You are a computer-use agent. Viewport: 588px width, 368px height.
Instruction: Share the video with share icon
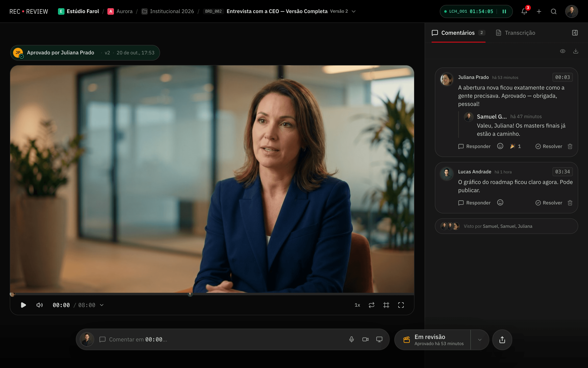(502, 340)
